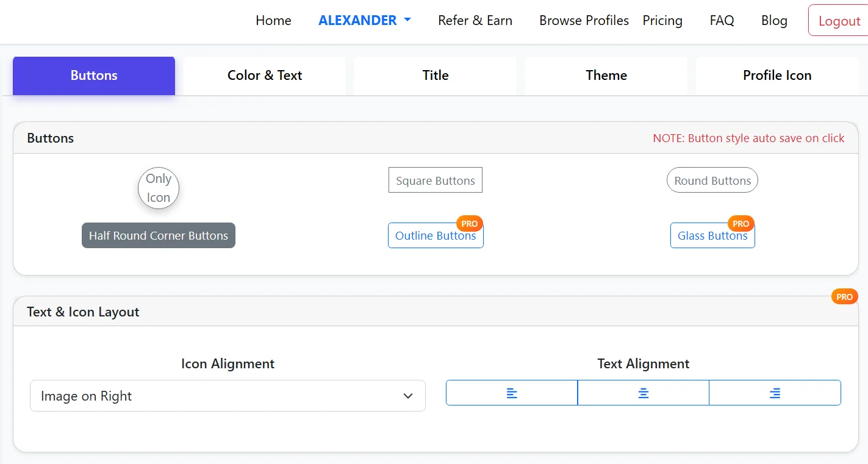The width and height of the screenshot is (868, 464).
Task: Select the left text alignment icon
Action: [x=511, y=393]
